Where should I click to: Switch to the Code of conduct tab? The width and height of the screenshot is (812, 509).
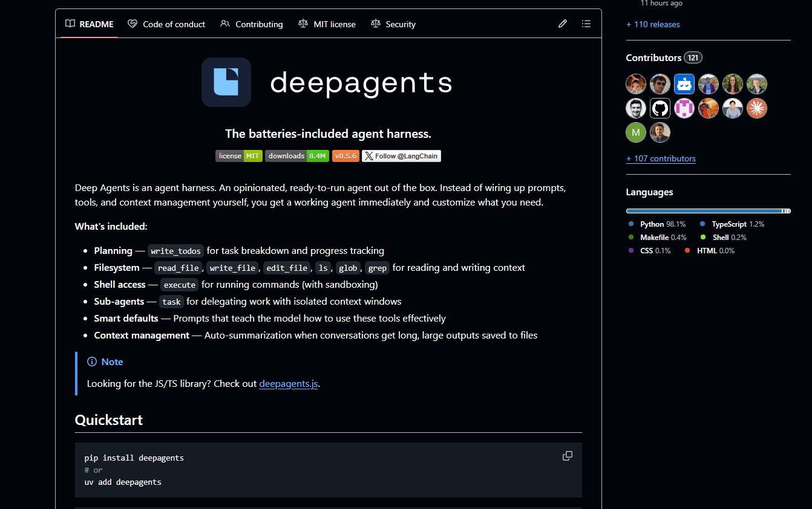[x=166, y=24]
